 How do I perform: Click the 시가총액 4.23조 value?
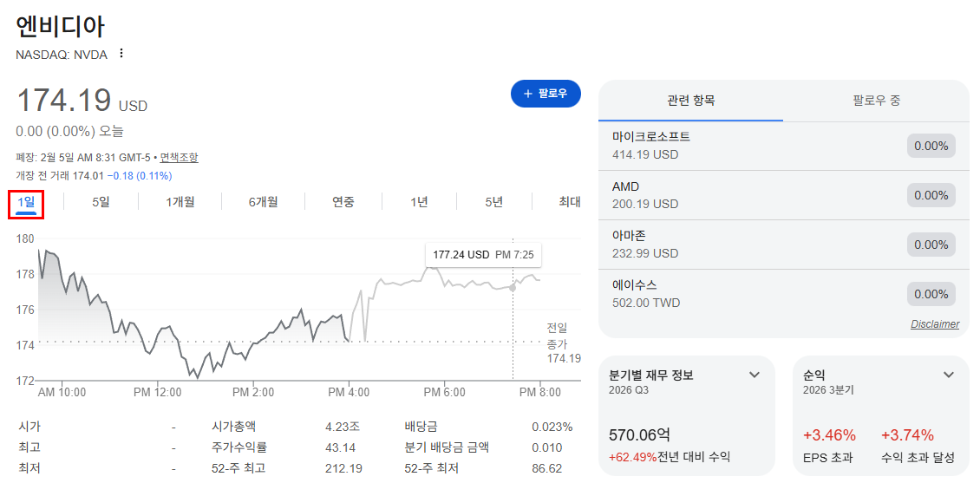tap(343, 428)
